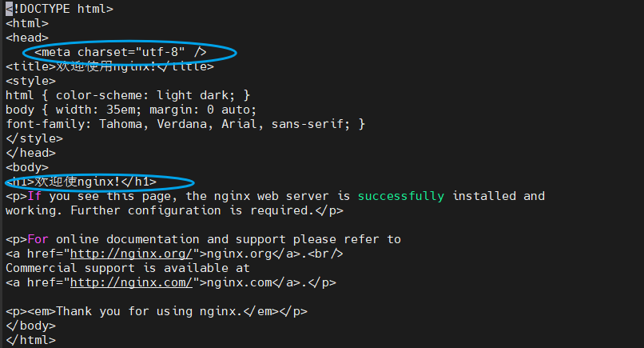Click the utf-8 charset value
Image resolution: width=644 pixels, height=348 pixels.
pos(160,52)
